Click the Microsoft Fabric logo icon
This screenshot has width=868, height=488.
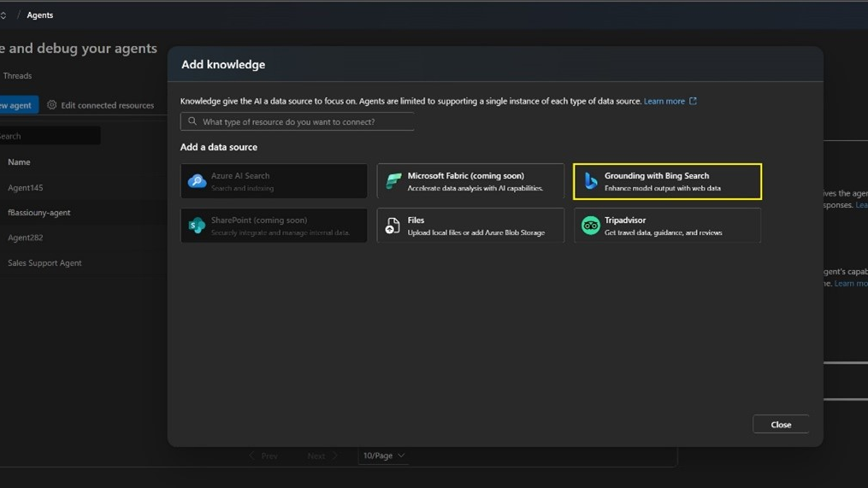393,181
